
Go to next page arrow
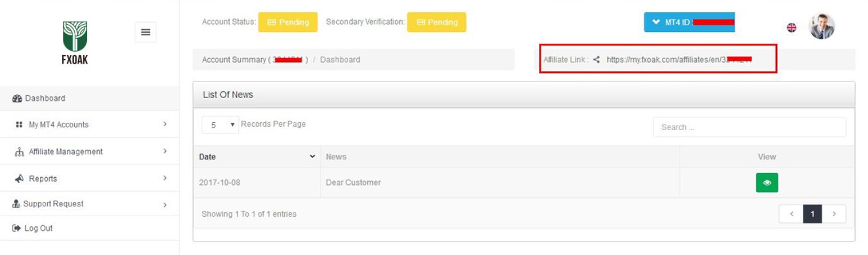pyautogui.click(x=834, y=214)
